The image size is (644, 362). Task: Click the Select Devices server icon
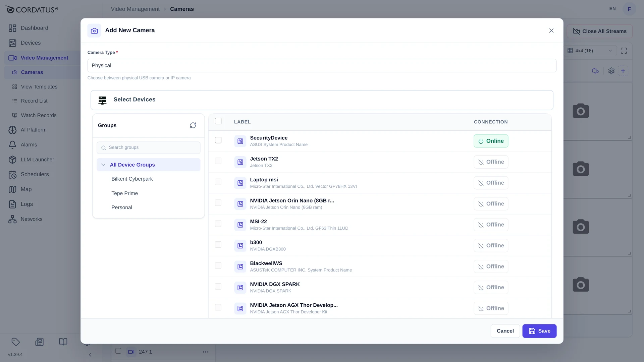tap(102, 100)
